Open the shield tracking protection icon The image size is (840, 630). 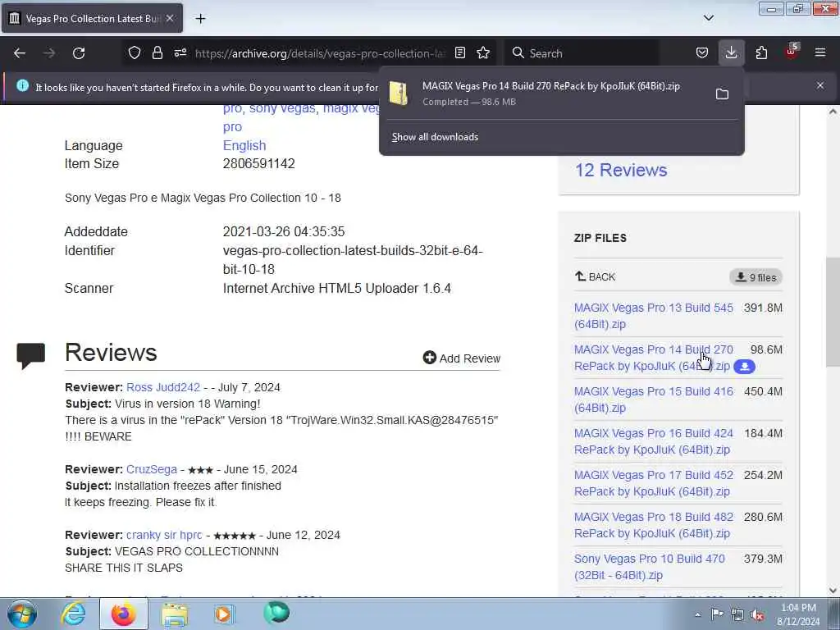[x=135, y=52]
